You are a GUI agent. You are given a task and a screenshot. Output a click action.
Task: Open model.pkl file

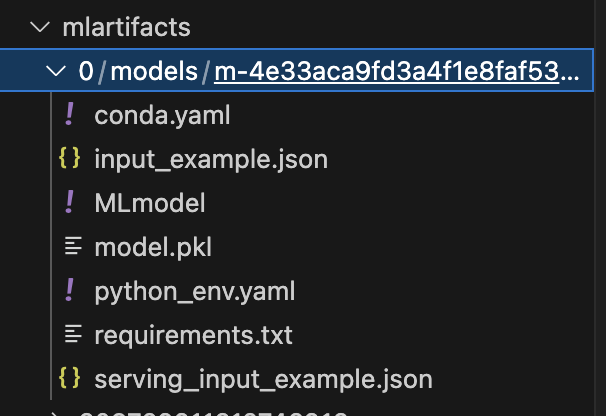[153, 247]
